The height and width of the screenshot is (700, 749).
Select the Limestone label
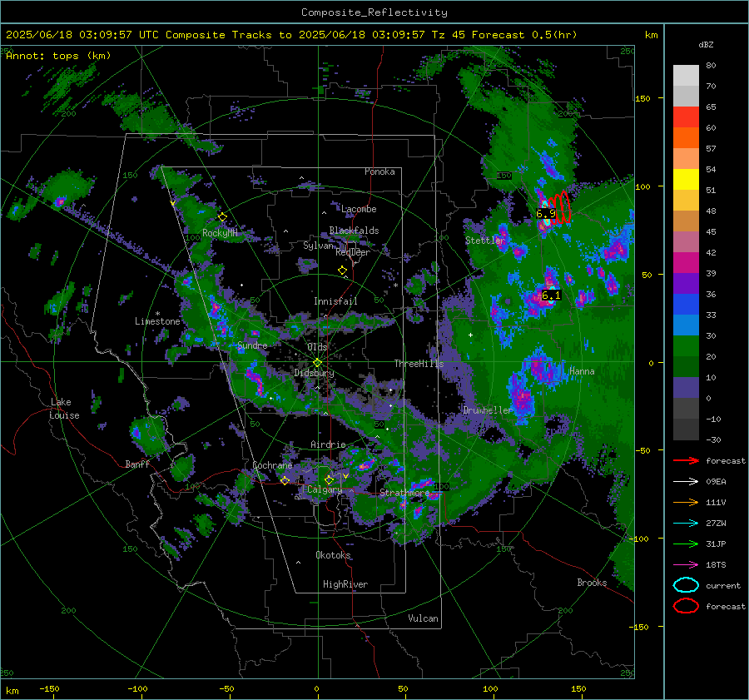point(157,321)
